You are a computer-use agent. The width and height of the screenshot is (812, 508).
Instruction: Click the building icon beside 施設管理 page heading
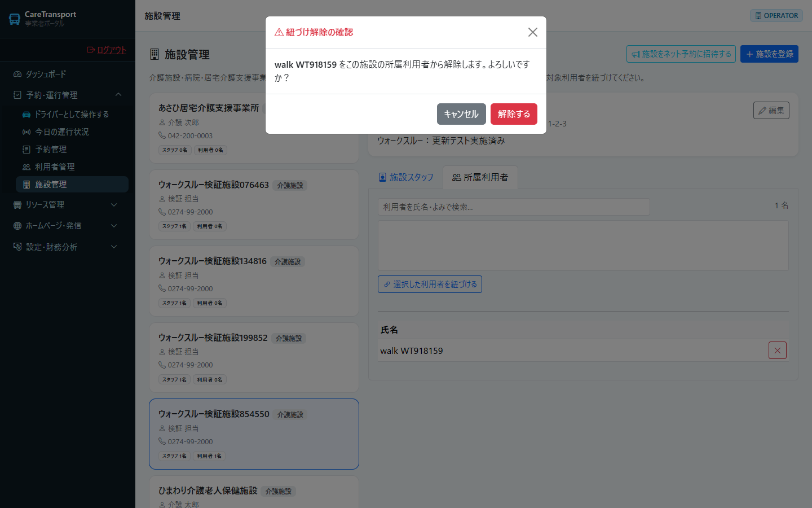pyautogui.click(x=155, y=55)
